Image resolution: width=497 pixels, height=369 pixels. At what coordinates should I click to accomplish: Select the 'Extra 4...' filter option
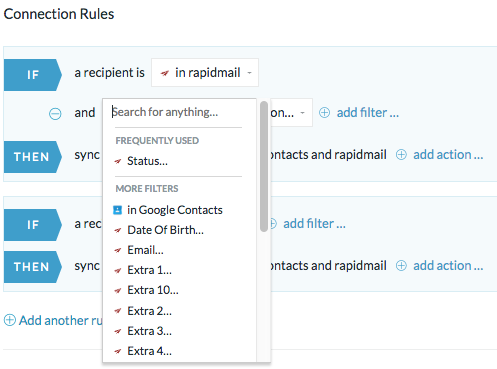(149, 351)
